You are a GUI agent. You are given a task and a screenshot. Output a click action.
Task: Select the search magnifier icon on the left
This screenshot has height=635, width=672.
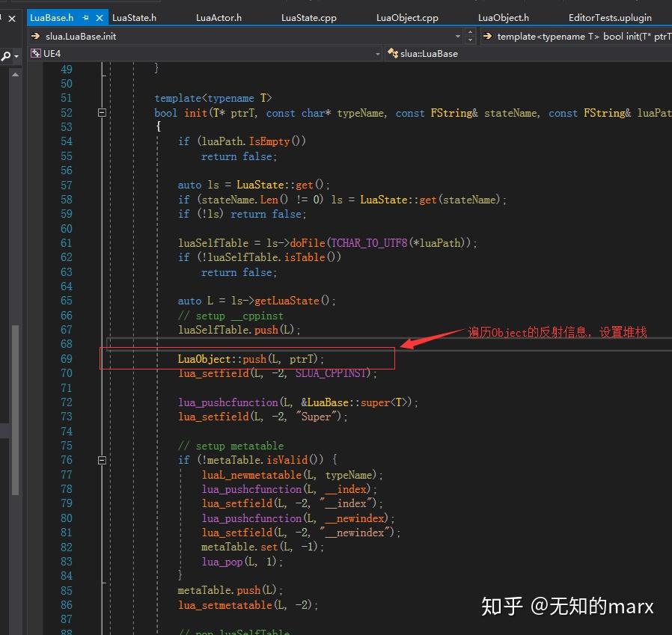point(6,55)
